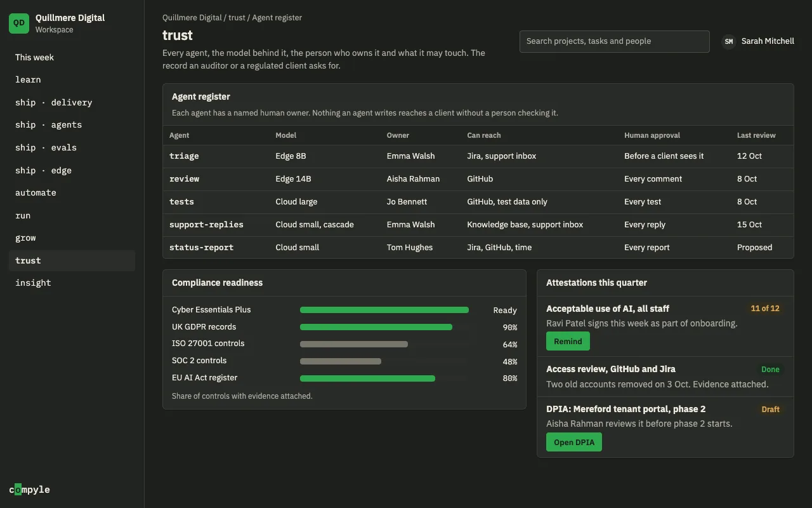Viewport: 812px width, 508px height.
Task: Click the Attestations this quarter heading
Action: (596, 283)
